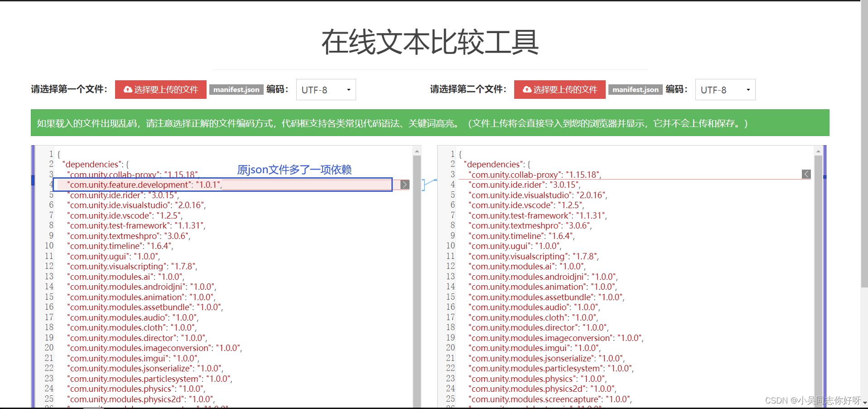Click the 选择要上传的文件 button for the first file

coord(161,89)
